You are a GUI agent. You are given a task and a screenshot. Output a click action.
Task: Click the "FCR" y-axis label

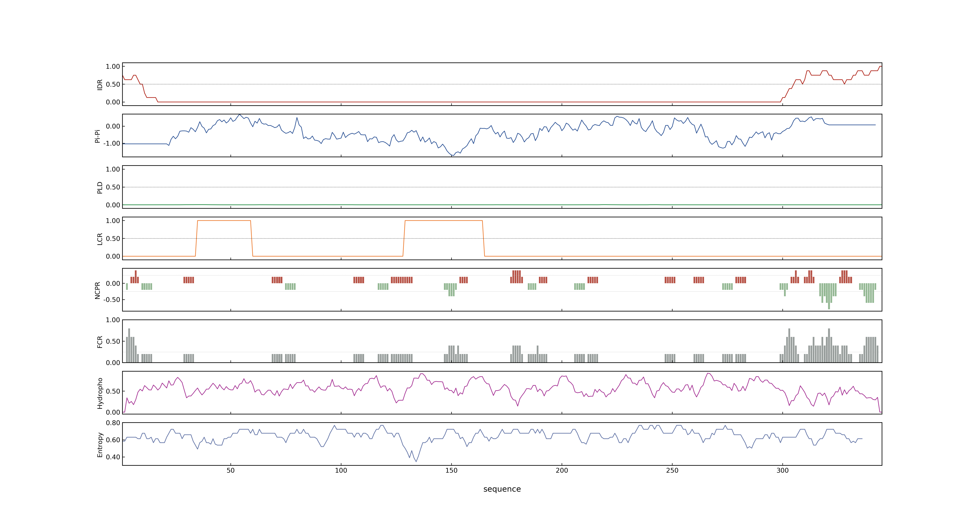pos(100,341)
